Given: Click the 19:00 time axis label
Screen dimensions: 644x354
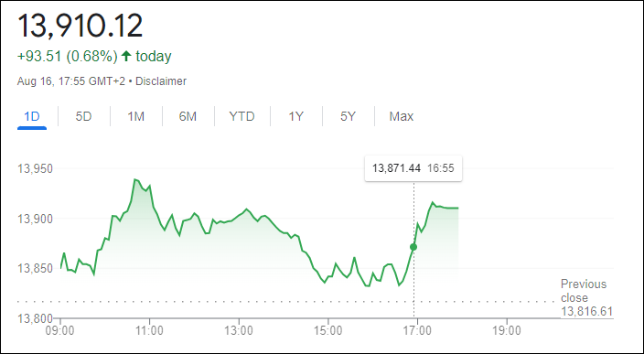Looking at the screenshot, I should [507, 330].
